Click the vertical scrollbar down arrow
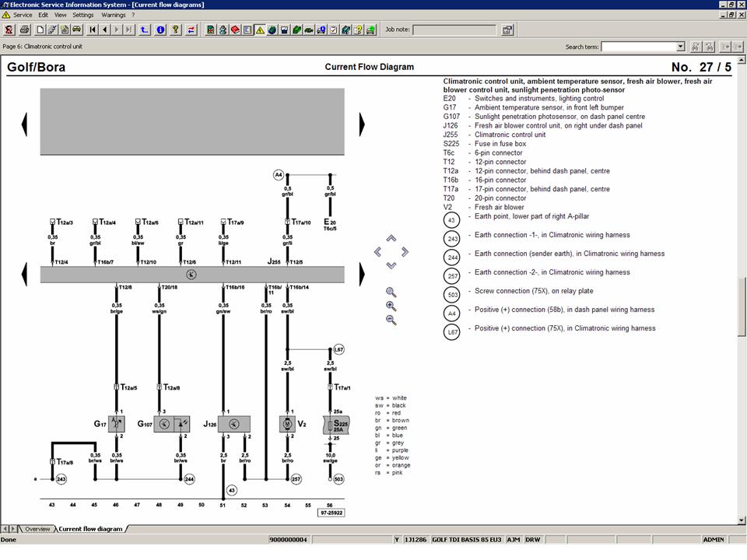 click(742, 520)
